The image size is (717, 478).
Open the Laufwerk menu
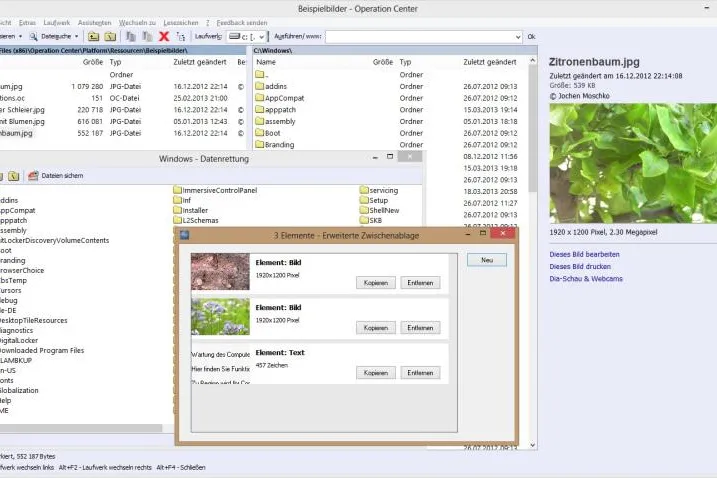[x=57, y=22]
